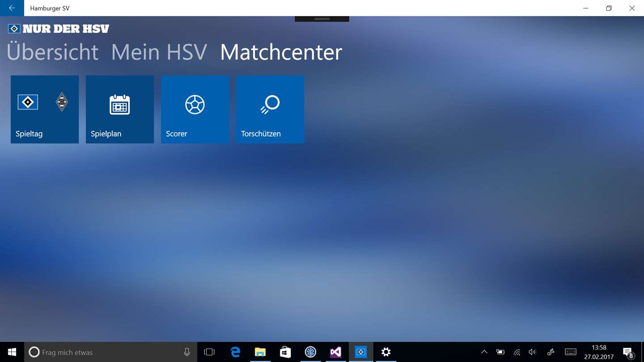Open File Explorer from the taskbar
This screenshot has width=644, height=362.
point(260,352)
